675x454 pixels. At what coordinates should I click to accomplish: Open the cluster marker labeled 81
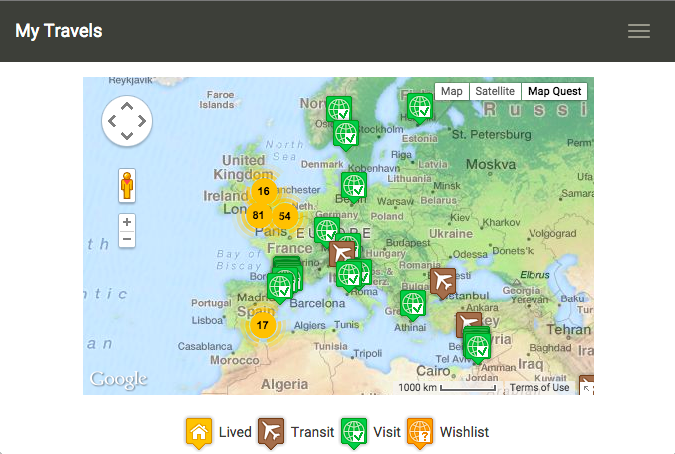tap(258, 215)
